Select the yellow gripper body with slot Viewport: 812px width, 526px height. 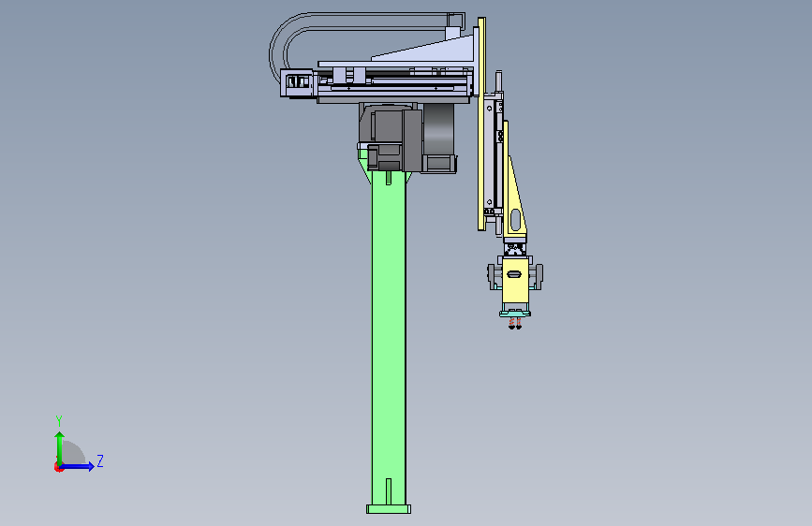(515, 280)
